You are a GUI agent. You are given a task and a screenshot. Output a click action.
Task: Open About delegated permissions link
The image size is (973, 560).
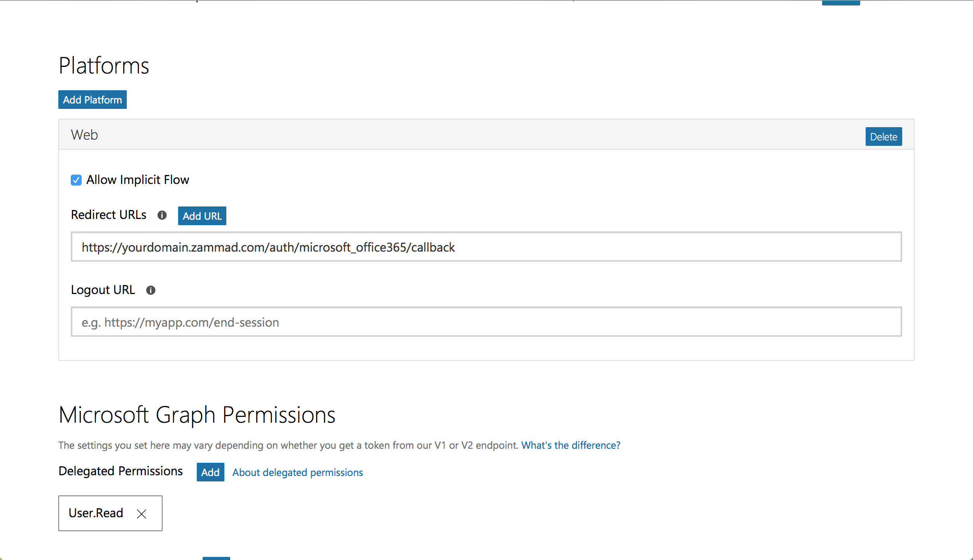tap(297, 472)
